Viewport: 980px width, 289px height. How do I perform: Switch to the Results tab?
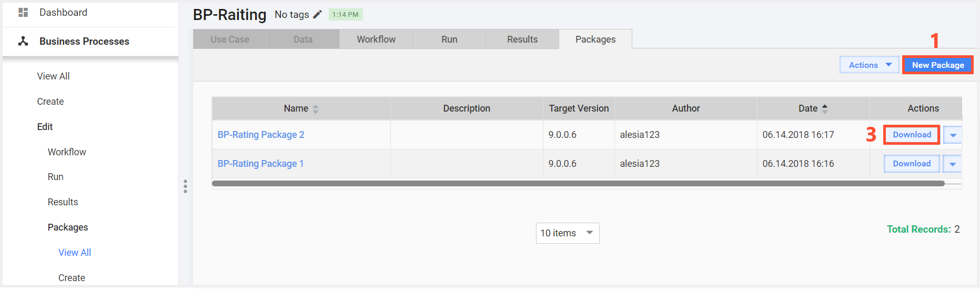pyautogui.click(x=522, y=39)
